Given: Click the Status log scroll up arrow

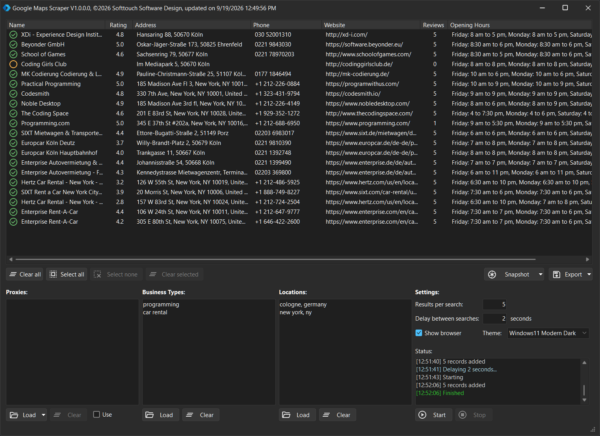Looking at the screenshot, I should [x=584, y=363].
